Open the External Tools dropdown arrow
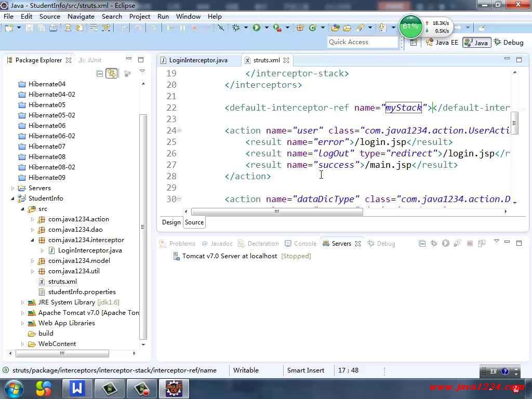 (x=287, y=28)
